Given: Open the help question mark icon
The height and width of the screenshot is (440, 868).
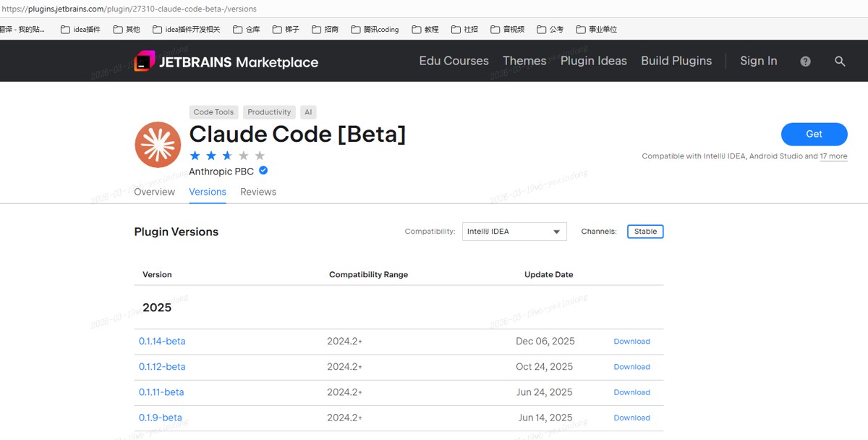Looking at the screenshot, I should 805,62.
